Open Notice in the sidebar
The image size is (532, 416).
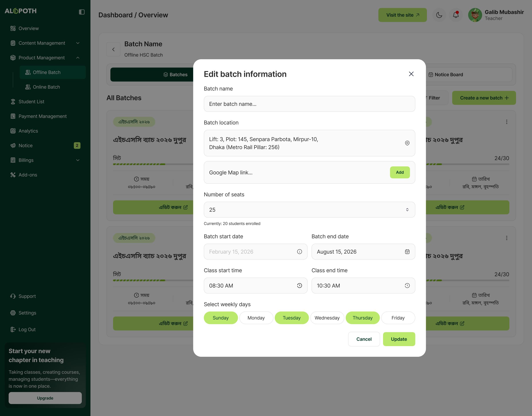(x=45, y=146)
